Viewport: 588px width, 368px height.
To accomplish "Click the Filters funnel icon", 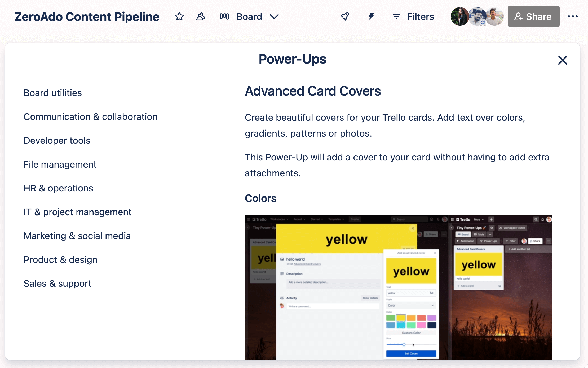I will [x=396, y=16].
